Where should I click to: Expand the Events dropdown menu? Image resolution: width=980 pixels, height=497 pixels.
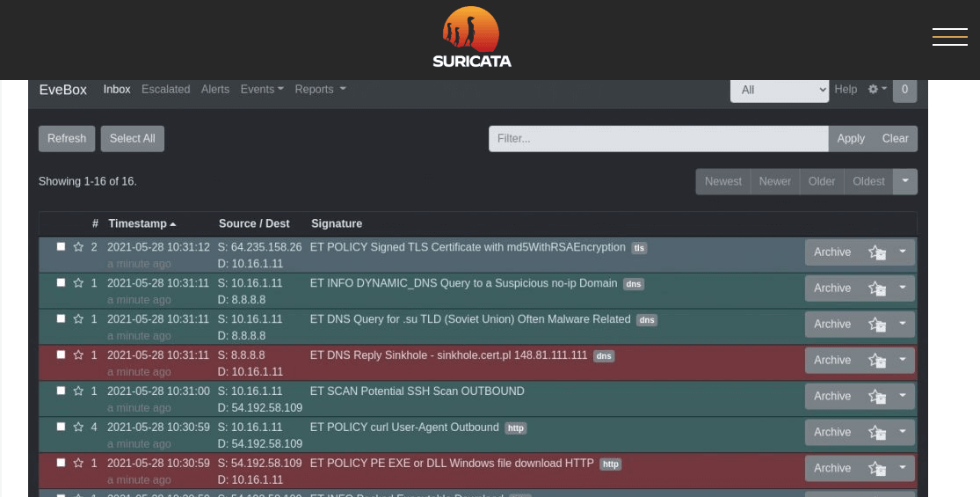click(262, 90)
